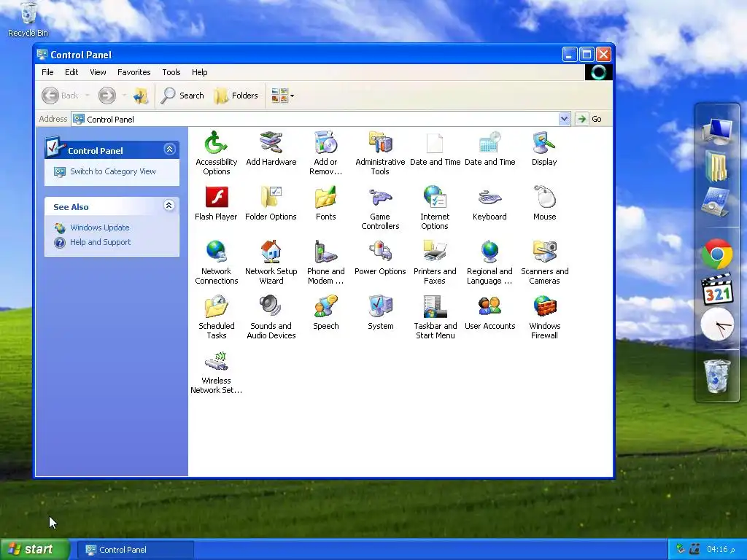Open Internet Options
This screenshot has width=747, height=560.
(435, 207)
